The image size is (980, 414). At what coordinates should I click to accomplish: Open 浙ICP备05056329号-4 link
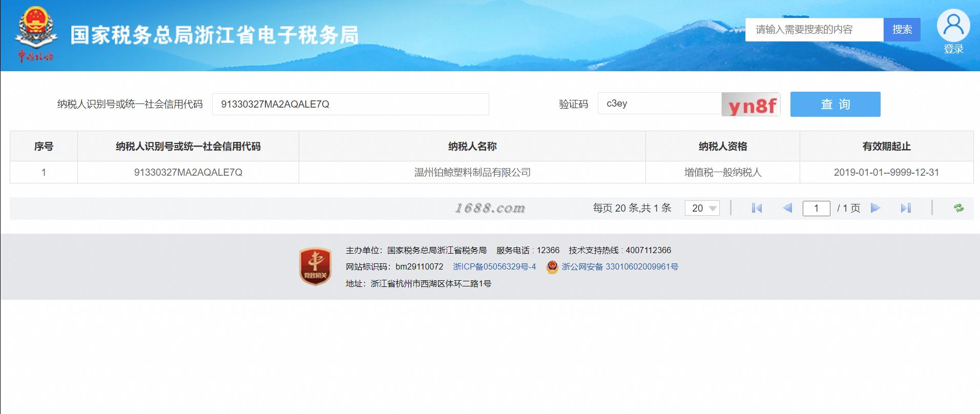coord(494,267)
